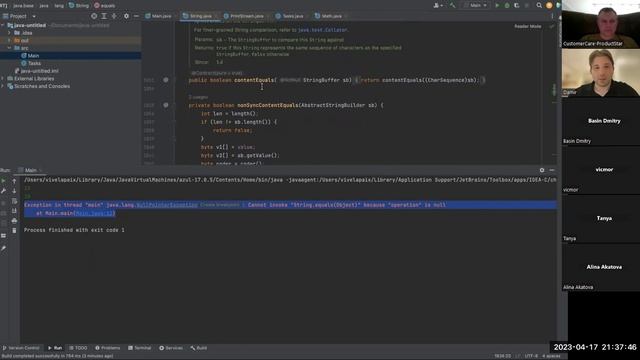
Task: Open Project panel settings gear
Action: pyautogui.click(x=126, y=16)
